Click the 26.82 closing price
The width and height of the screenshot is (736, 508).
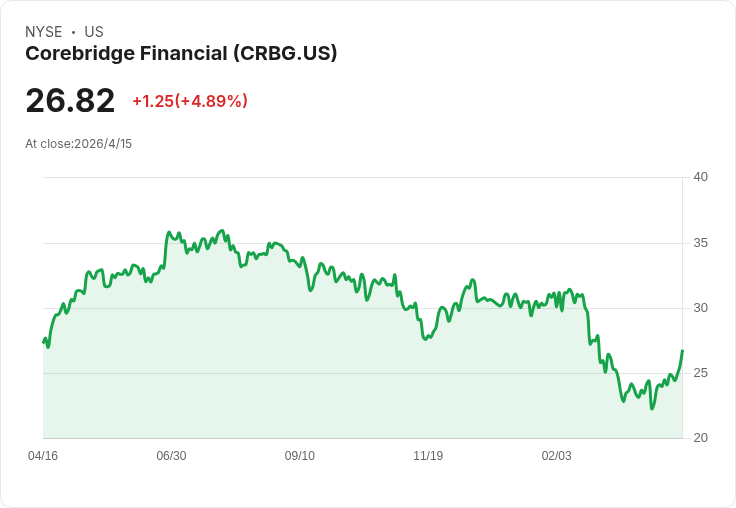tap(70, 101)
